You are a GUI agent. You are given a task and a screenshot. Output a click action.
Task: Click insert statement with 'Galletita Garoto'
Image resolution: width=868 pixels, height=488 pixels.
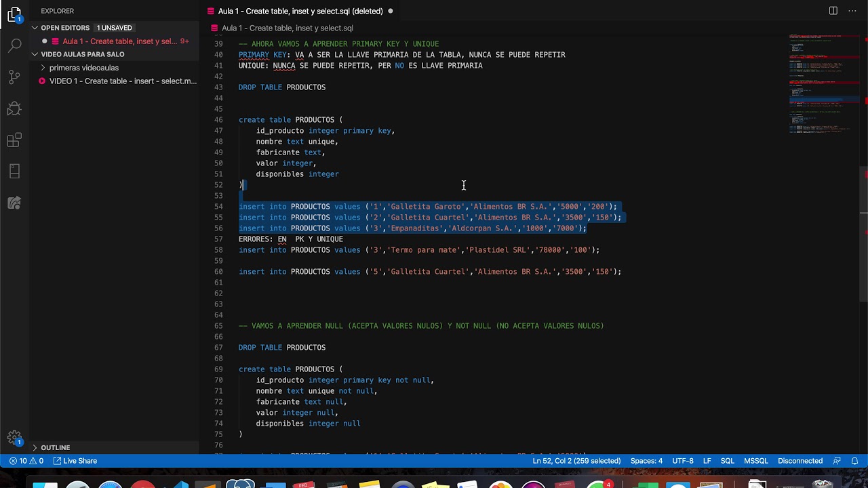pyautogui.click(x=428, y=207)
